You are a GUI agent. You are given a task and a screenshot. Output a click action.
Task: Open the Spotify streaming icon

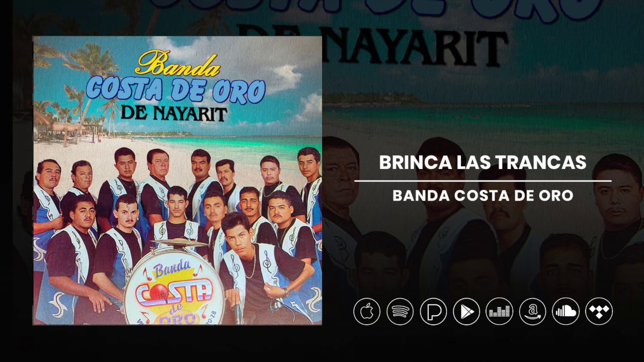[400, 312]
